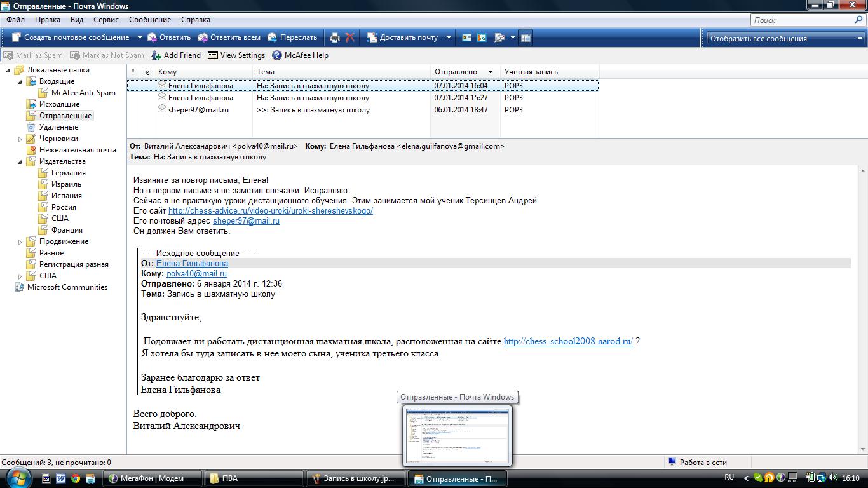
Task: Open Contacts from the toolbar icon
Action: 466,37
